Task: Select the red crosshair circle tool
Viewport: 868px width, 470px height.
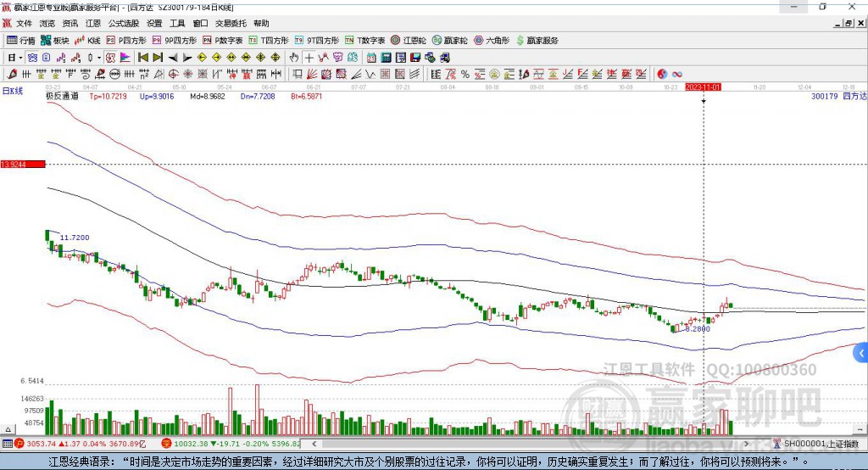Action: point(173,75)
